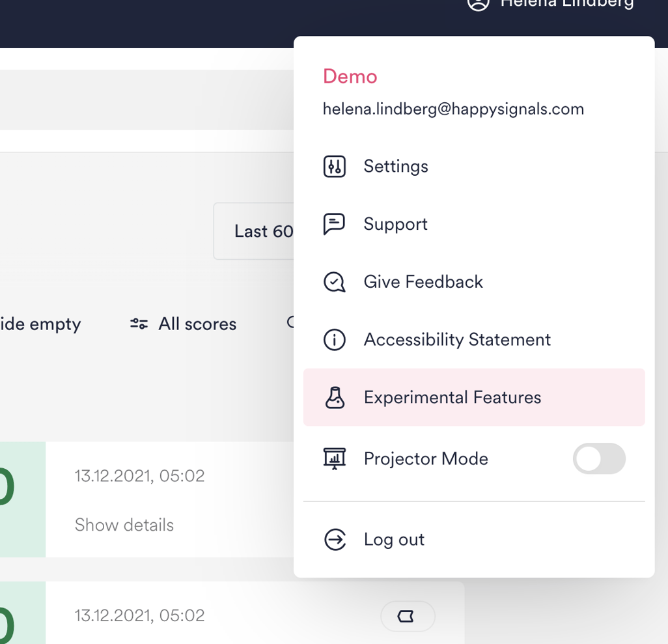This screenshot has width=668, height=644.
Task: Click the Helena Lindberg user name
Action: pos(566,4)
